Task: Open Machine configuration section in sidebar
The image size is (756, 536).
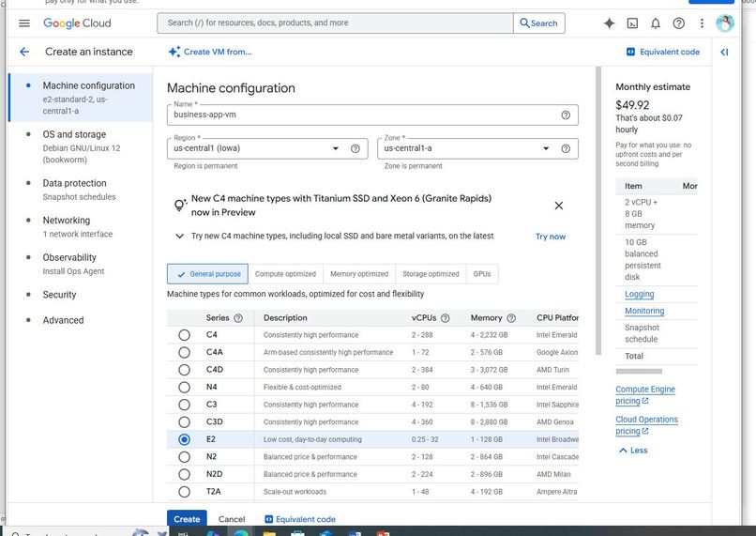Action: [x=82, y=98]
